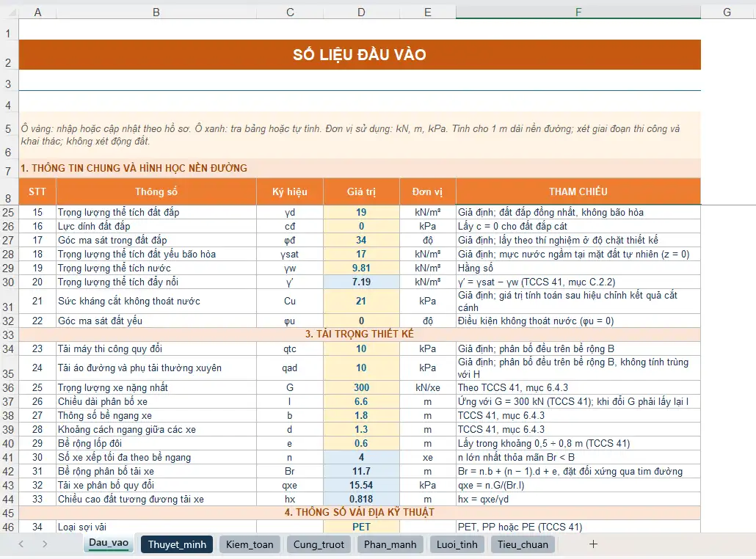This screenshot has height=559, width=756.
Task: Select section header '3. TẢI TRỌNG THIẾT KẾ'
Action: (x=360, y=335)
